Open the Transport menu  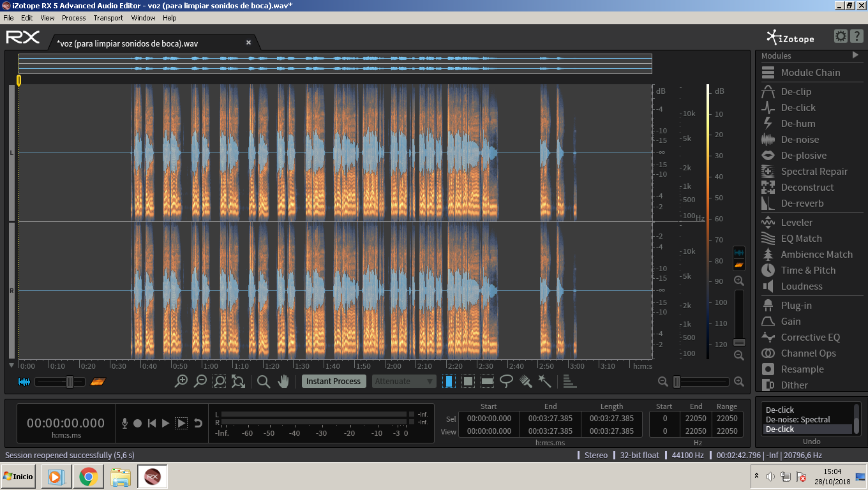tap(108, 18)
